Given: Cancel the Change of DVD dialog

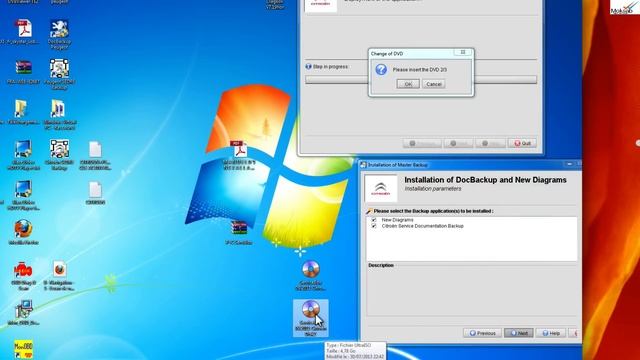Looking at the screenshot, I should (x=433, y=84).
